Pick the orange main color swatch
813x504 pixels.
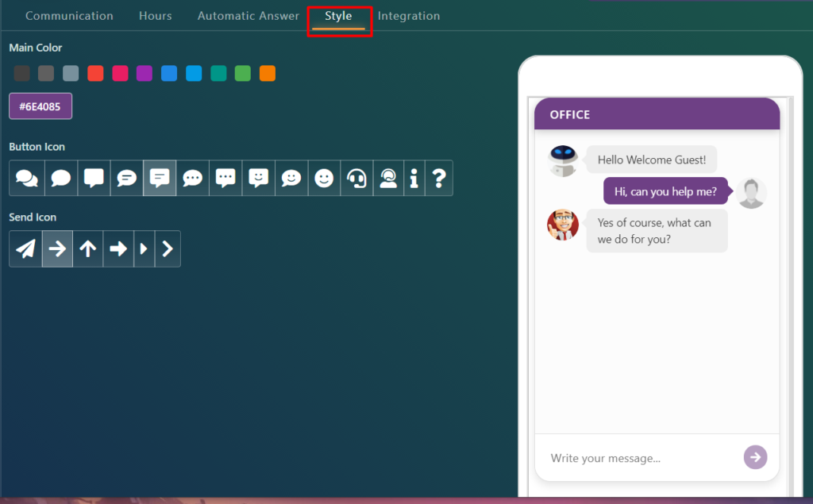pos(268,74)
